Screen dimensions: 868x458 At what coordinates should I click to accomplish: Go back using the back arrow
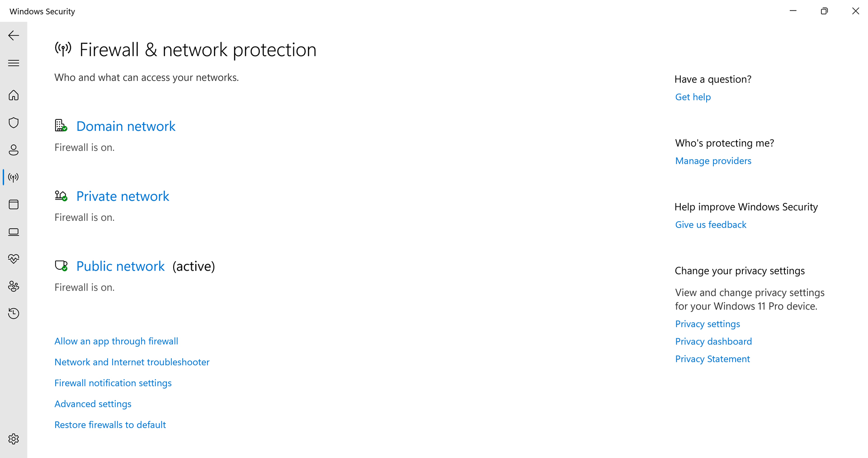click(14, 35)
